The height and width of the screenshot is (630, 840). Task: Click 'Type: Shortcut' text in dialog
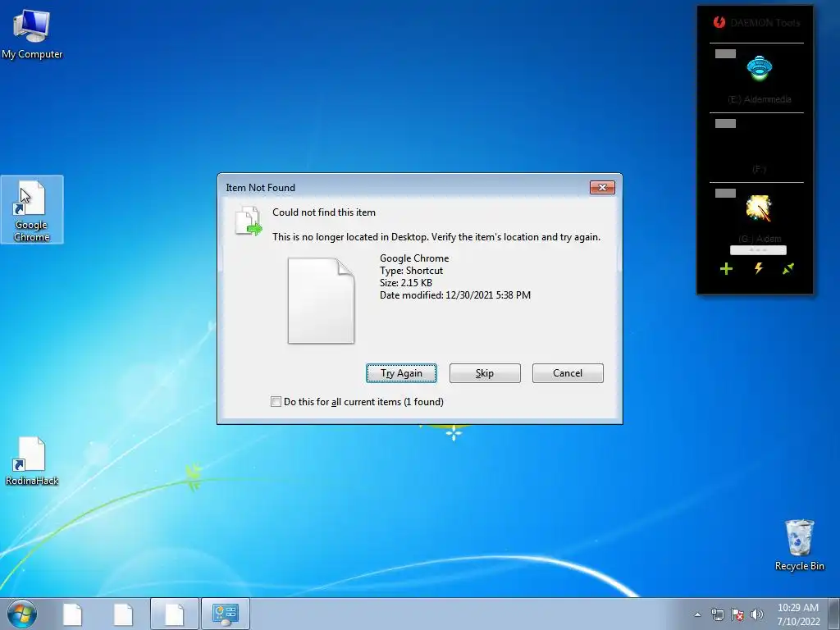pyautogui.click(x=411, y=271)
